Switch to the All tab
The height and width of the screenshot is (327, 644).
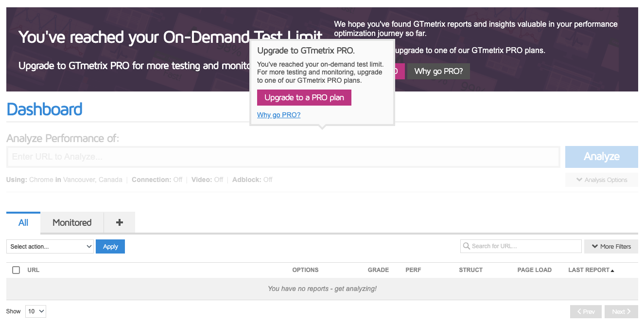[23, 222]
